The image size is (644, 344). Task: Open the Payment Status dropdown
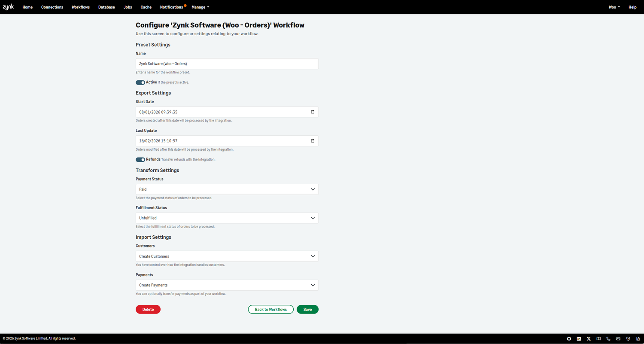227,189
